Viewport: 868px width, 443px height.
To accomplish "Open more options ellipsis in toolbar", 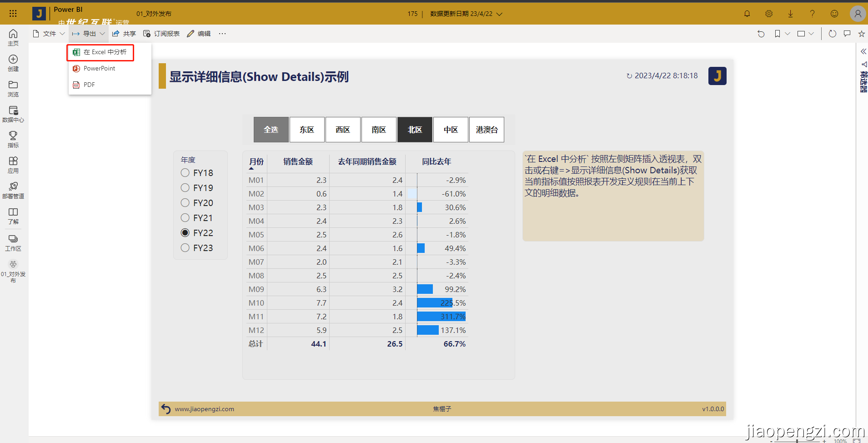I will pos(222,34).
